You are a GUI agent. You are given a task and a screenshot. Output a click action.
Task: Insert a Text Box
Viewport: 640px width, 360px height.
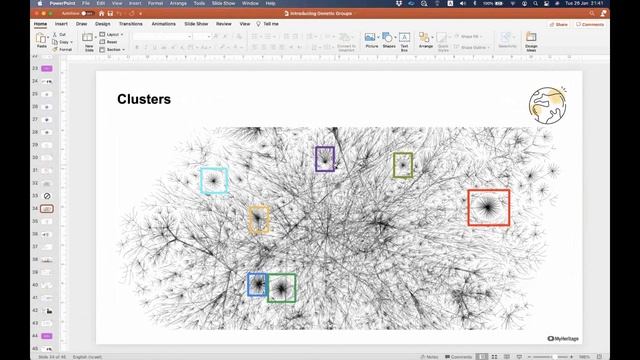(404, 42)
